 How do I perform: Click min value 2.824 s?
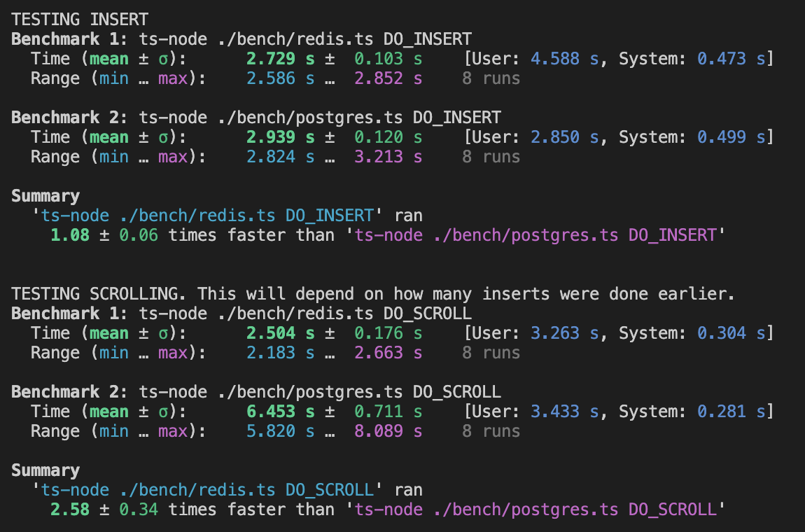click(280, 157)
